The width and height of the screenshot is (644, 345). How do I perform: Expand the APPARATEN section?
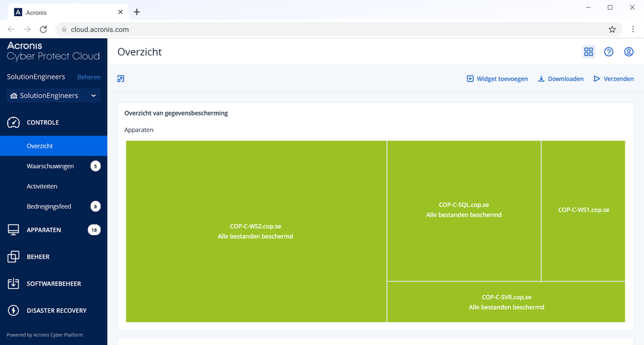point(53,230)
